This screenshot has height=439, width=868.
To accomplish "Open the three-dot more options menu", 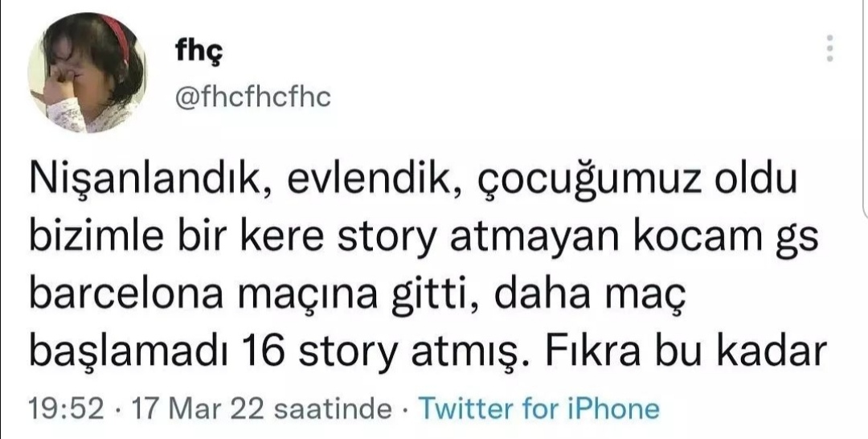I will [x=829, y=50].
